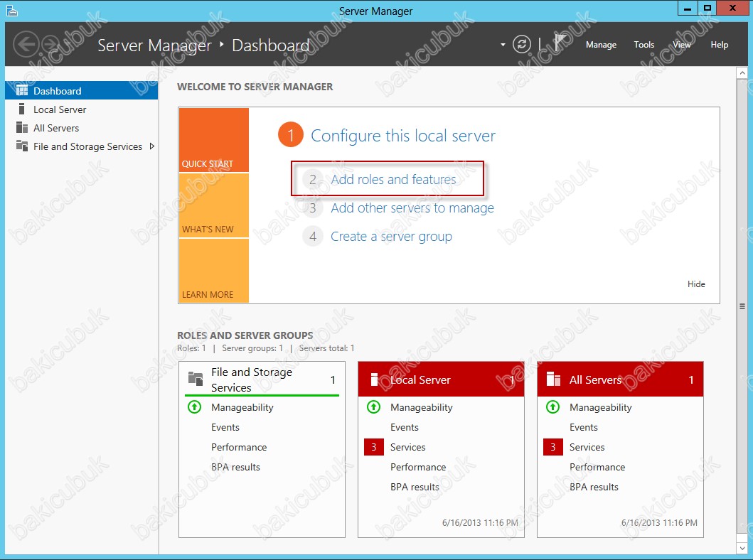Click Add other servers to manage
The image size is (753, 560).
coord(412,208)
